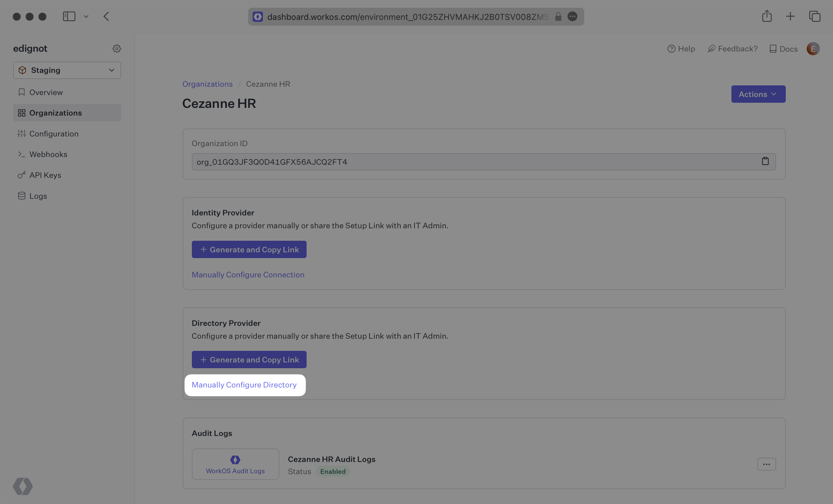
Task: Copy the Organization ID using the clipboard icon
Action: [766, 161]
